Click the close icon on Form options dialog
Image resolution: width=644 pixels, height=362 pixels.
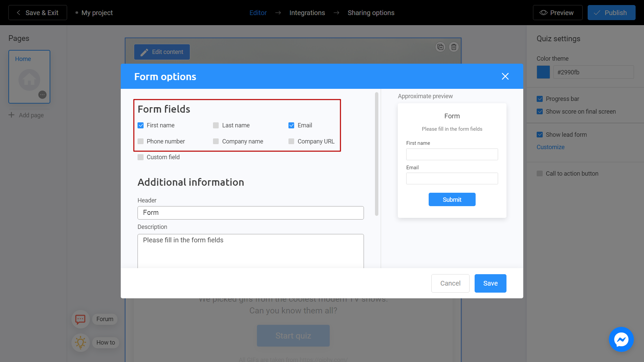pos(505,76)
